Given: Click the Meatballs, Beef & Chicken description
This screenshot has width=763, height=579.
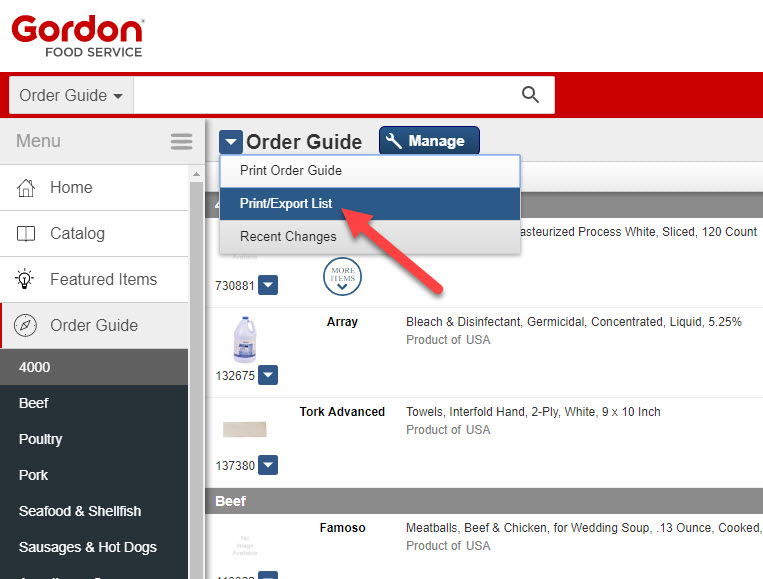Looking at the screenshot, I should (583, 527).
